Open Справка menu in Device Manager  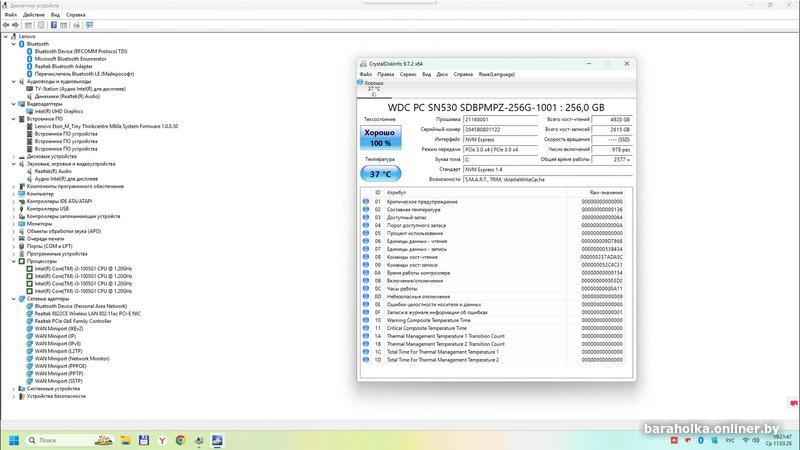tap(76, 15)
